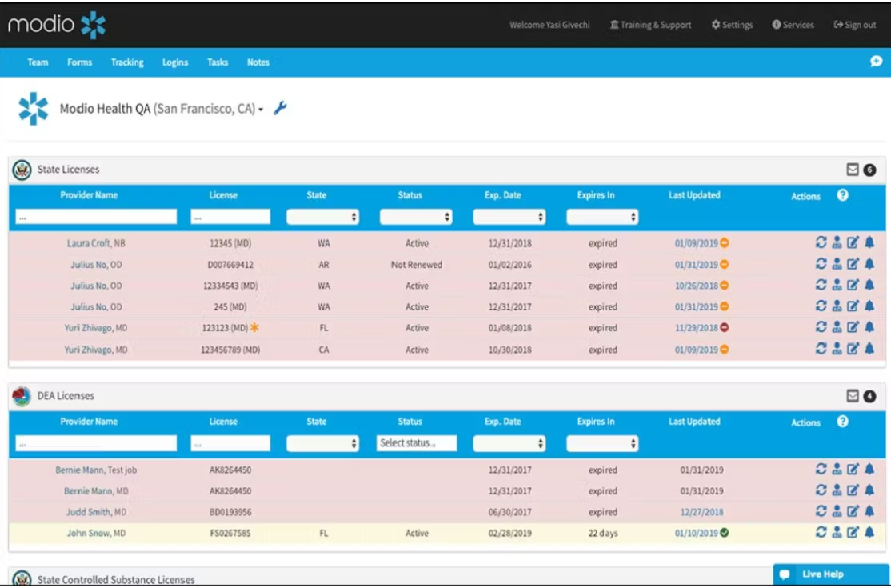
Task: Open Settings in the top bar
Action: click(x=733, y=25)
